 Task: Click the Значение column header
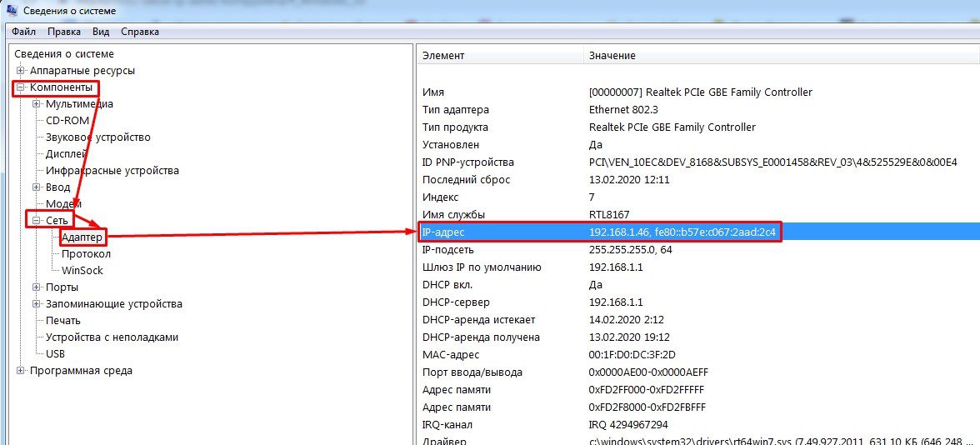click(782, 55)
